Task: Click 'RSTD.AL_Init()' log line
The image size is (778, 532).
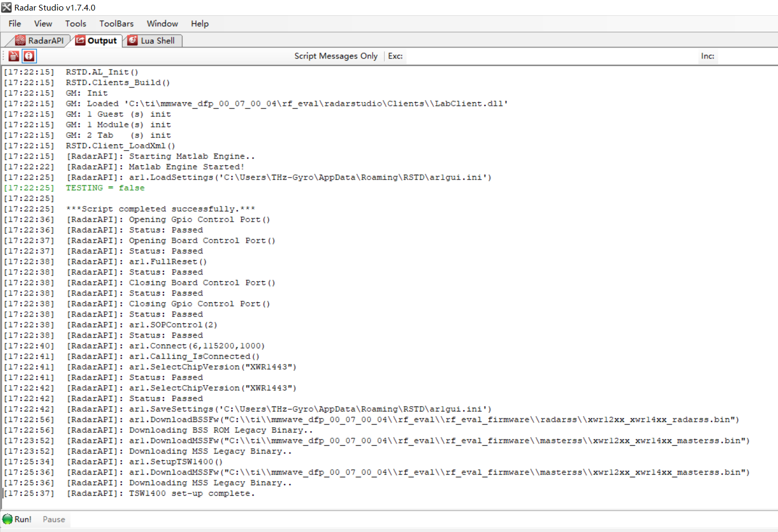Action: [x=102, y=72]
